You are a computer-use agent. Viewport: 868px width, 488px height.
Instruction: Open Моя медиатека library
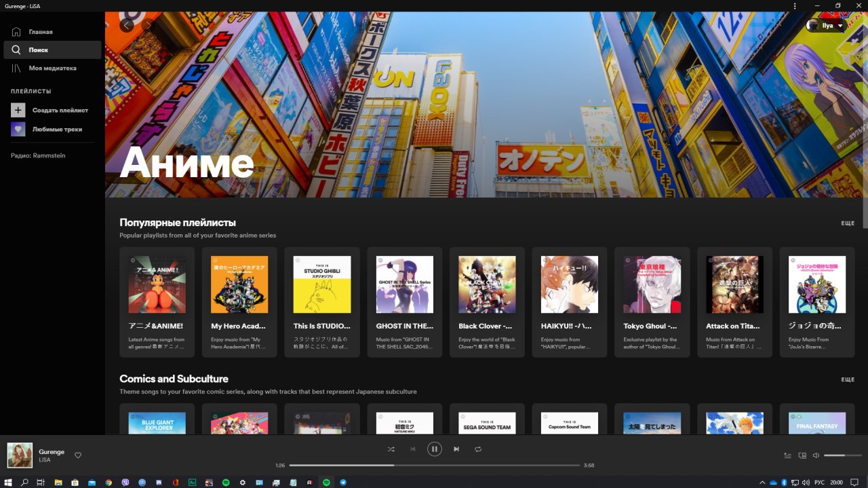(52, 68)
